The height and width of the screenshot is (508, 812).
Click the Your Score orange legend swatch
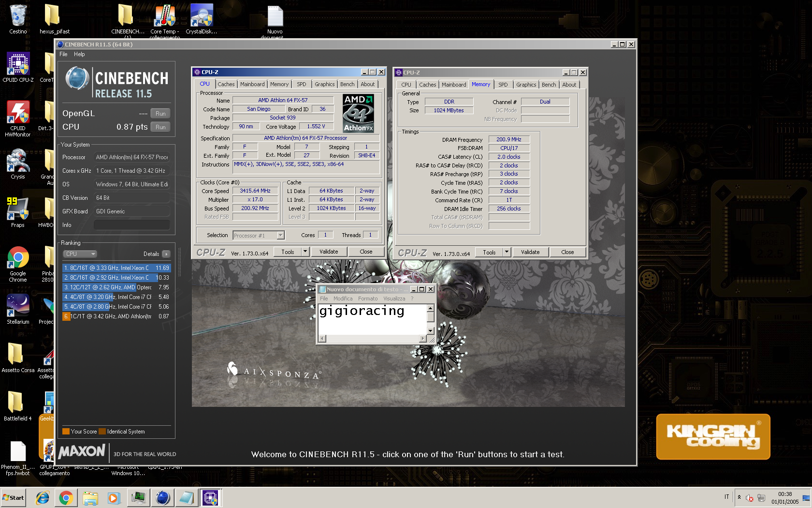pyautogui.click(x=66, y=432)
